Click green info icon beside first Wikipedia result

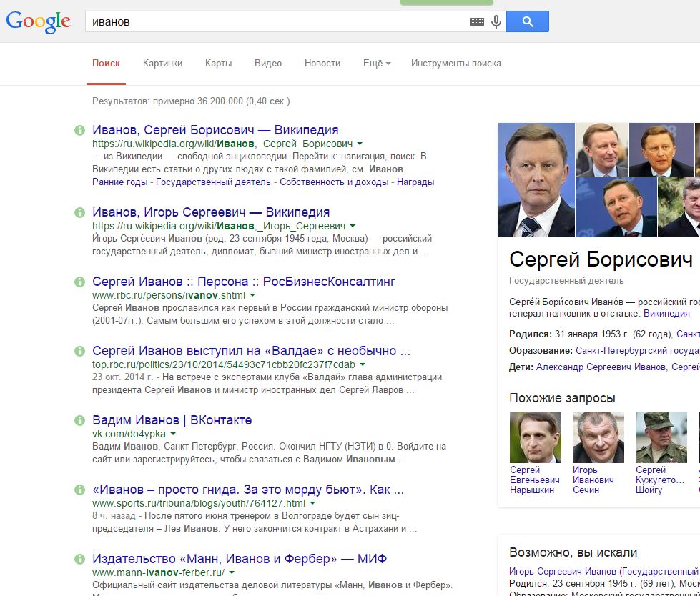coord(79,130)
